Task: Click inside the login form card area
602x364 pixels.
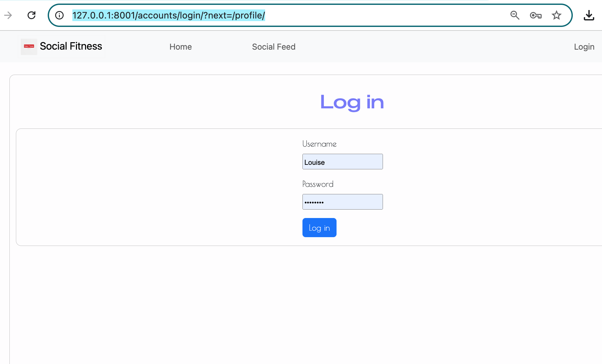Action: (162, 187)
